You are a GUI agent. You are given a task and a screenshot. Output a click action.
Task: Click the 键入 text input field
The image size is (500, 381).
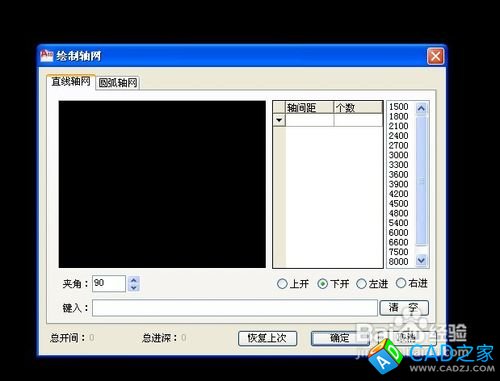click(235, 308)
